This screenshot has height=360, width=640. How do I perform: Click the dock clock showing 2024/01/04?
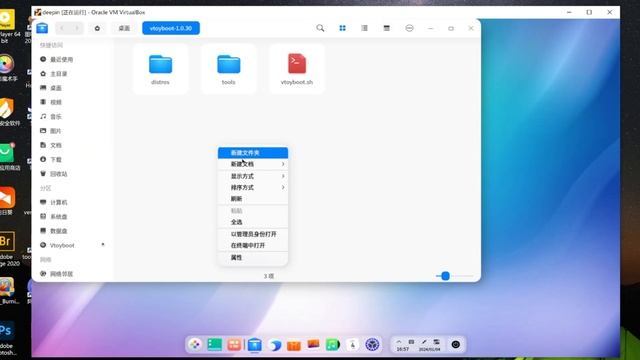click(x=429, y=349)
